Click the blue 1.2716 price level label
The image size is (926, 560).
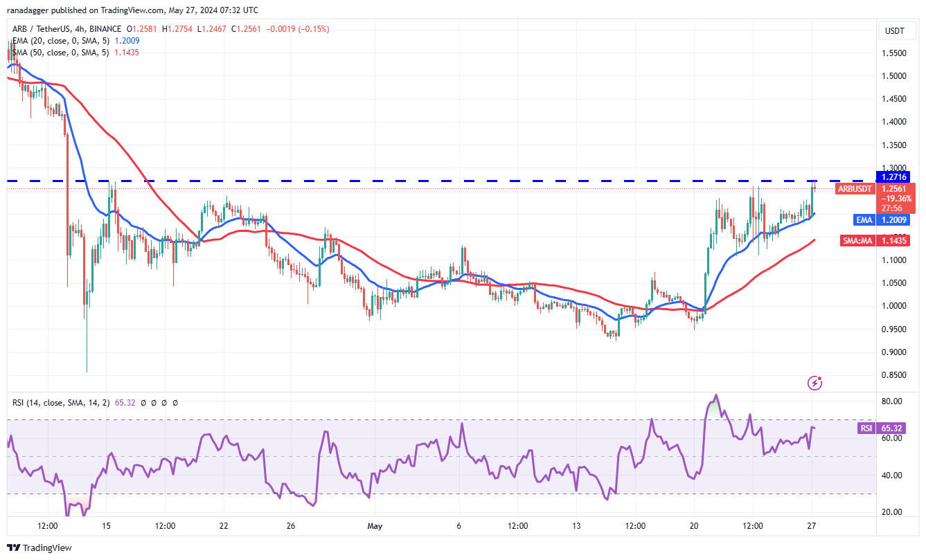[x=893, y=177]
